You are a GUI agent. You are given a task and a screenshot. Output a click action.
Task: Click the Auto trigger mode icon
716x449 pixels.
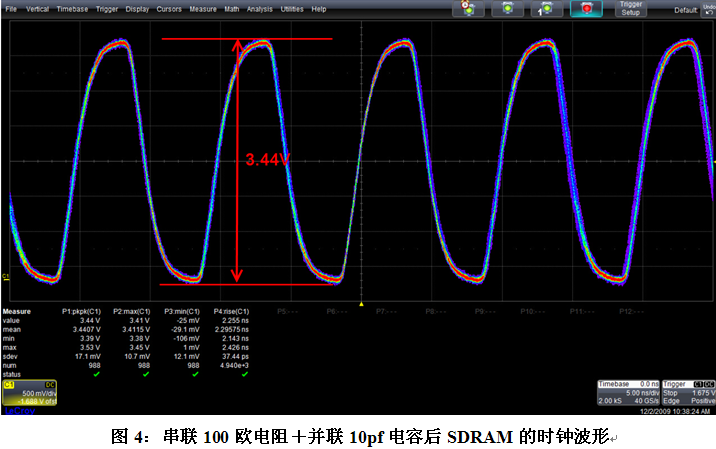click(x=468, y=9)
